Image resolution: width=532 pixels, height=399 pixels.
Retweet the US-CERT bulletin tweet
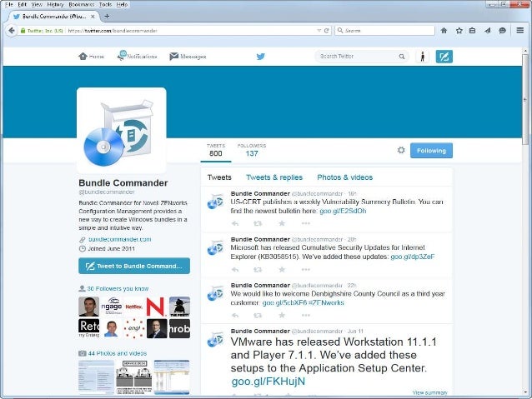[258, 223]
